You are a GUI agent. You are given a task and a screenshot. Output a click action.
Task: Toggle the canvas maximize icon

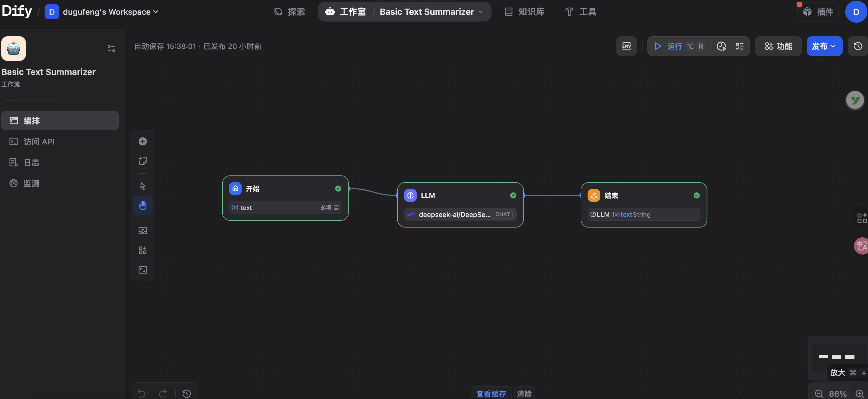pyautogui.click(x=142, y=270)
